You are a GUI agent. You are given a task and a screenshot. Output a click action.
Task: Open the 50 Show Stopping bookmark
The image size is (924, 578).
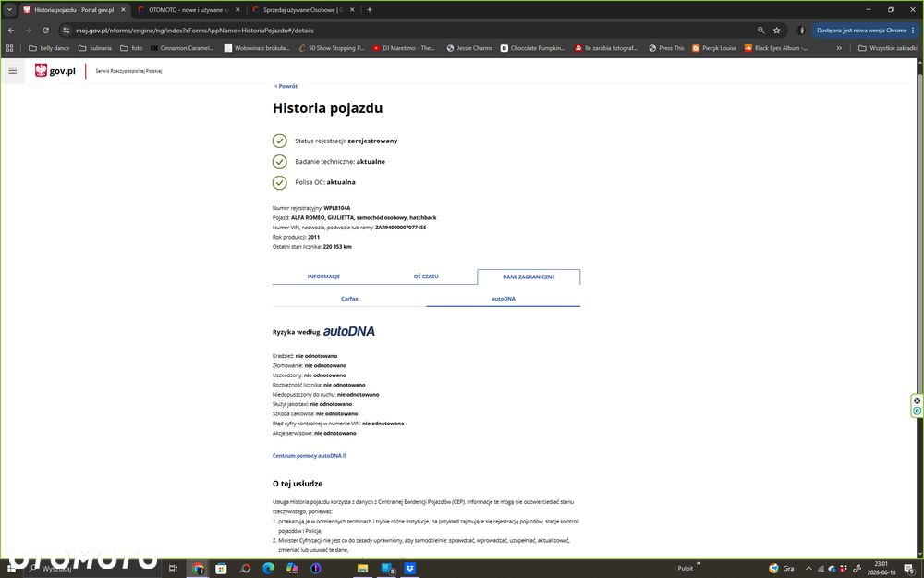pos(331,48)
